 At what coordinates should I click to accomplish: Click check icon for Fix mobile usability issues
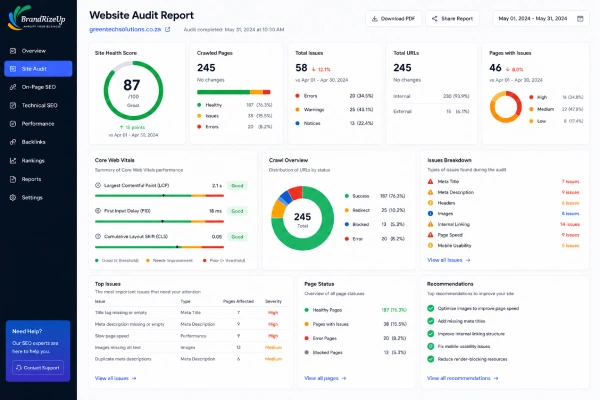tap(431, 346)
